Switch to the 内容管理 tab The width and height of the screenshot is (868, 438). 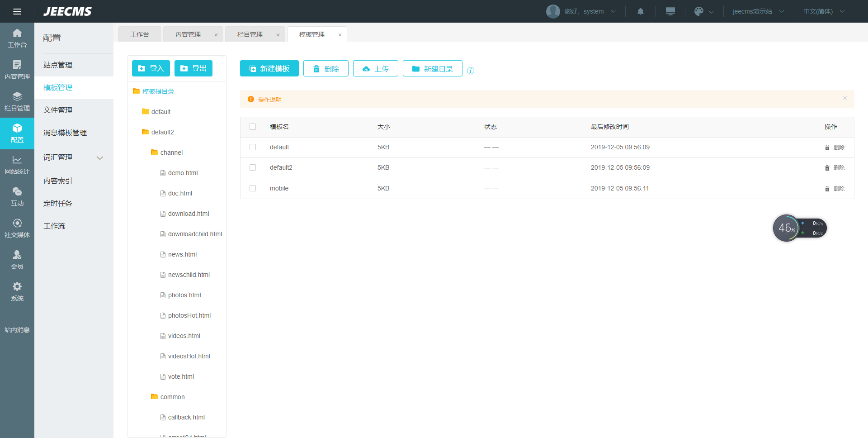click(188, 34)
